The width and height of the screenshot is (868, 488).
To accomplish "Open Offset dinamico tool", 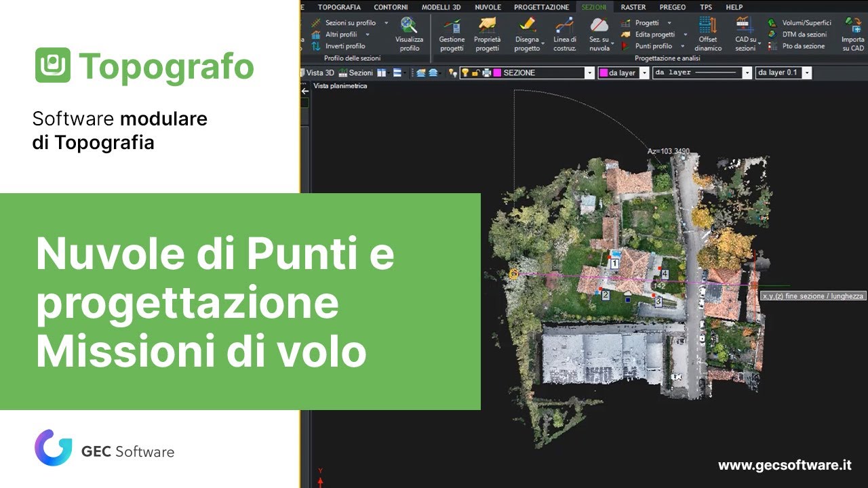I will pyautogui.click(x=708, y=34).
